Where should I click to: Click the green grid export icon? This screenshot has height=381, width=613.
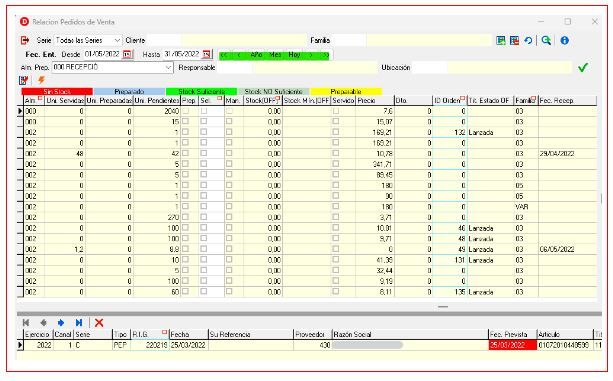click(500, 40)
